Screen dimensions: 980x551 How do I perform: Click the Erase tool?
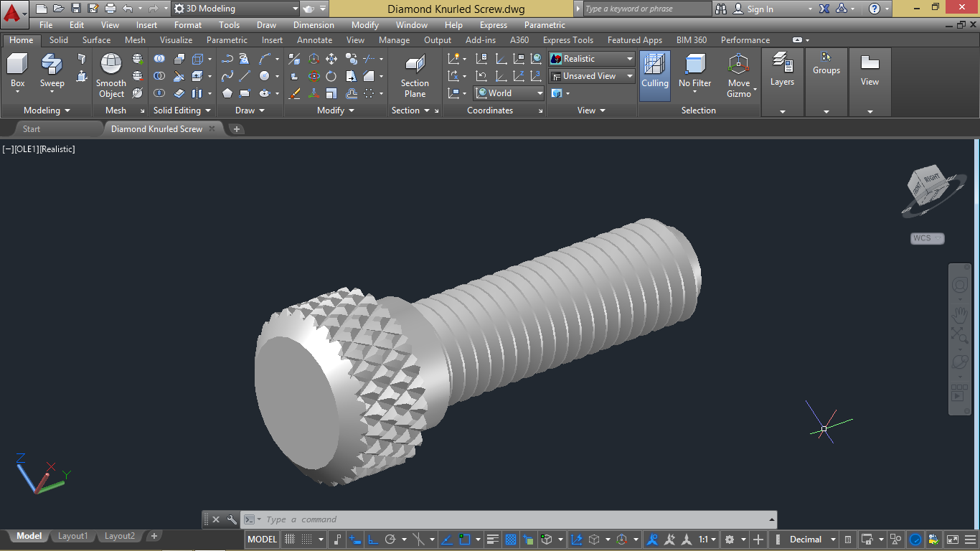click(x=294, y=93)
